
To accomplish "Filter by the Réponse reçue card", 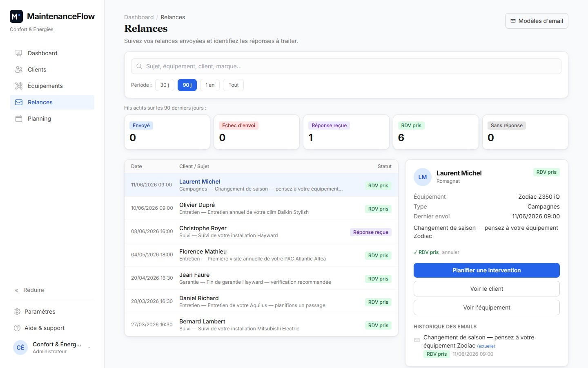I will pos(346,132).
